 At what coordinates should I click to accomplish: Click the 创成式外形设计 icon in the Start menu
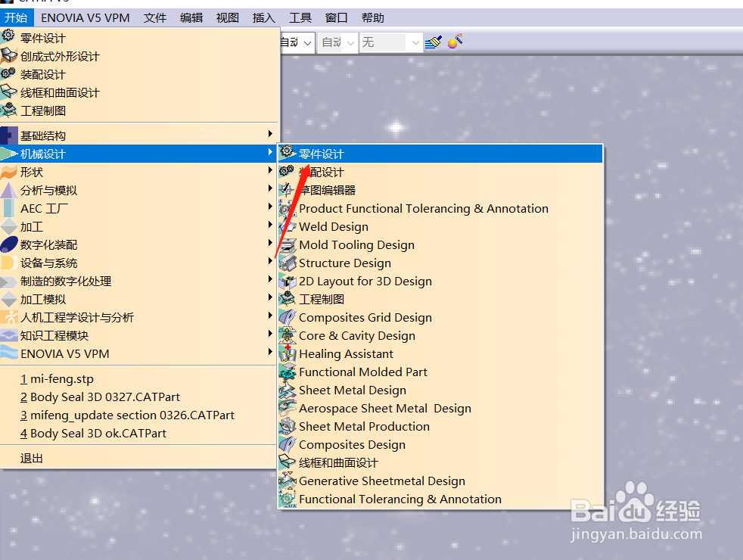click(9, 56)
